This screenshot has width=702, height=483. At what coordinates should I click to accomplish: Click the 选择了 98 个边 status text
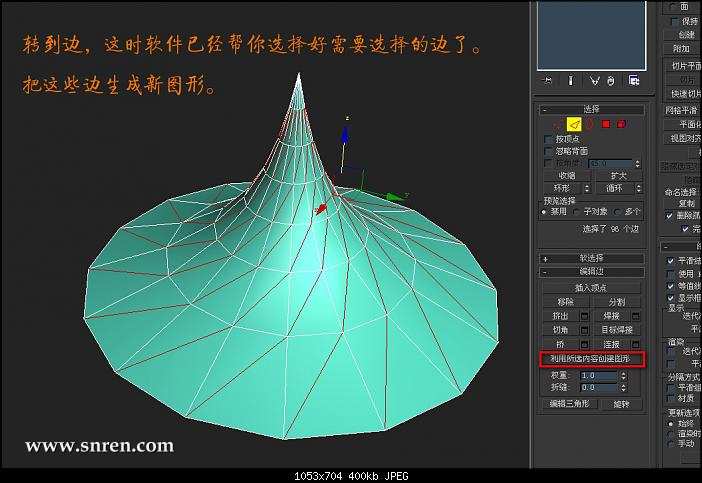tap(611, 229)
